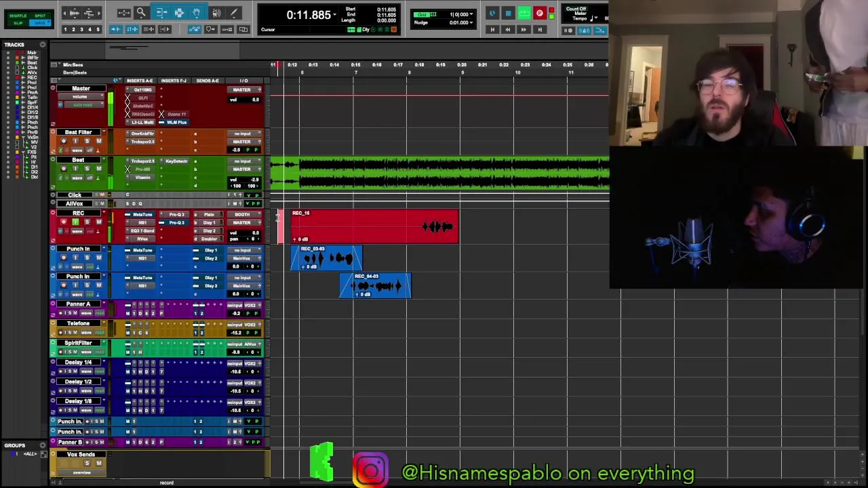
Task: Toggle Grid edit mode
Action: 40,23
